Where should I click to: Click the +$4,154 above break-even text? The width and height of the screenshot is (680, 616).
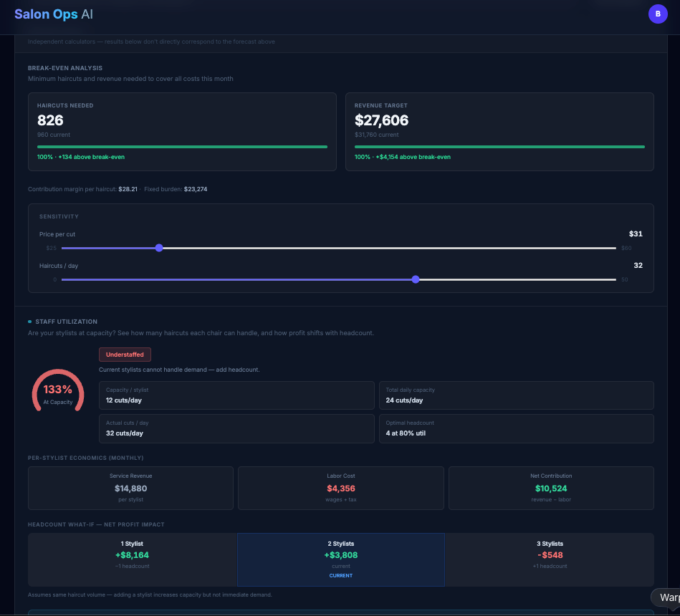tap(413, 157)
